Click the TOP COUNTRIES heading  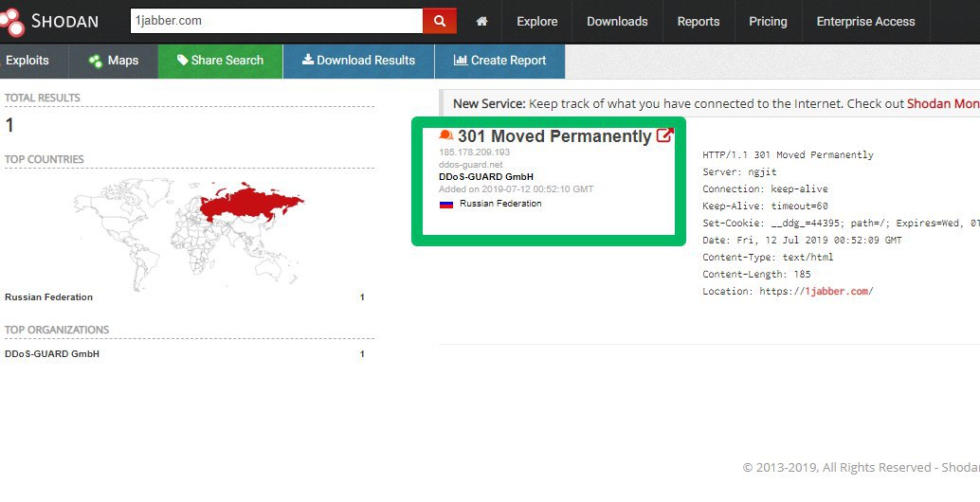tap(45, 159)
